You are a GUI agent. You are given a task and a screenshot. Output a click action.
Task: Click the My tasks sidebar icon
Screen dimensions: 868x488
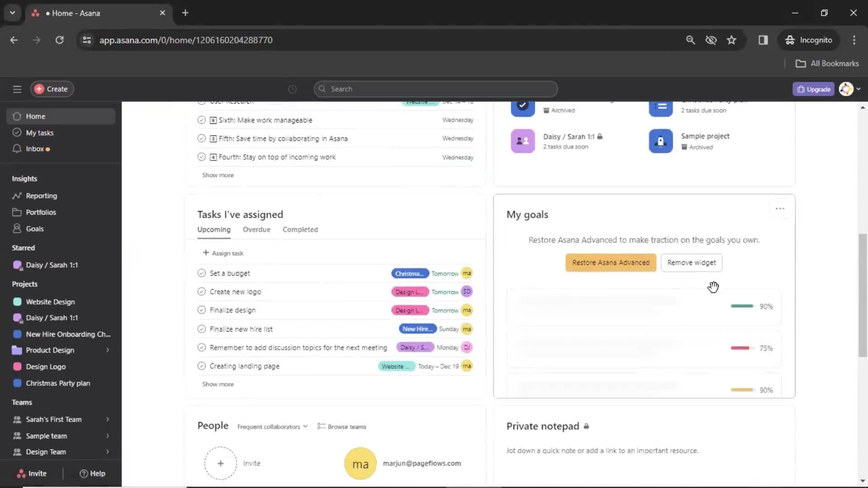[x=16, y=131]
